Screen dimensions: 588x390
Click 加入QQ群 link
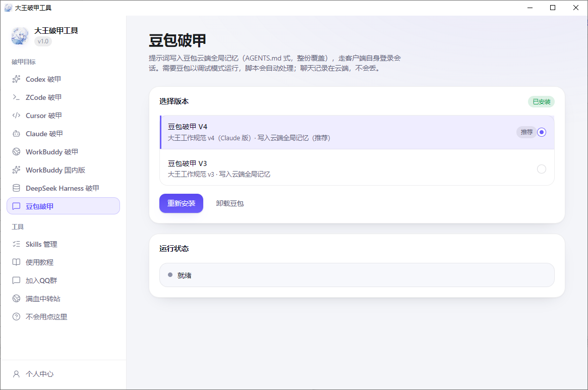[x=63, y=280]
